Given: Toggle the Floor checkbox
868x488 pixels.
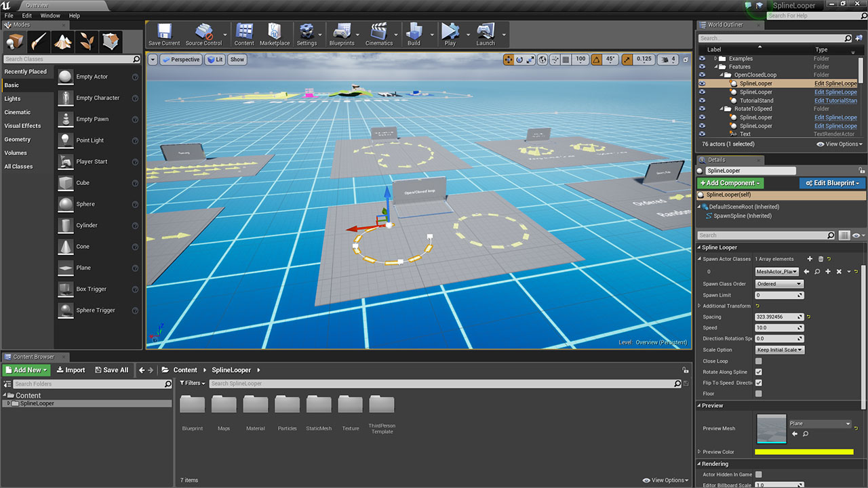Looking at the screenshot, I should (x=758, y=394).
